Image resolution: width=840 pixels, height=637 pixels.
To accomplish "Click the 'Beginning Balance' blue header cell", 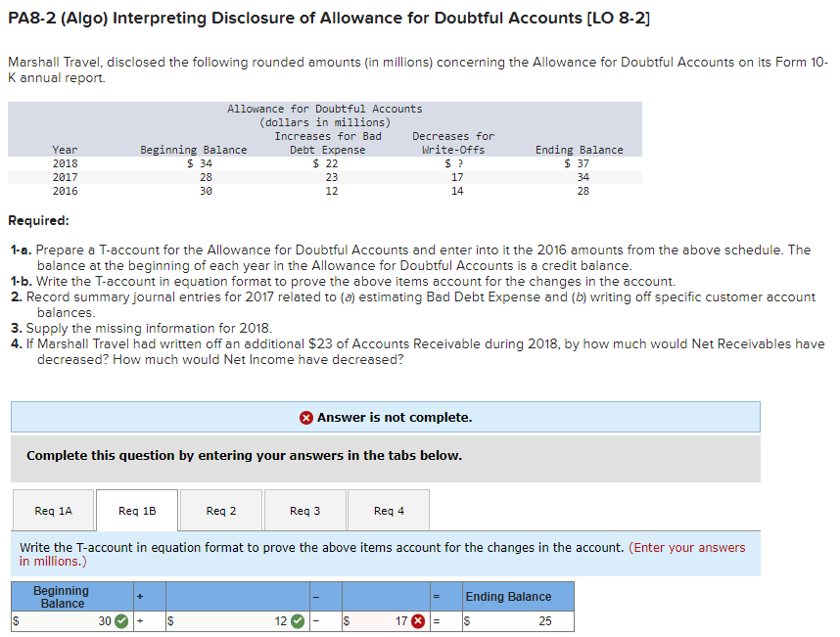I will coord(72,596).
